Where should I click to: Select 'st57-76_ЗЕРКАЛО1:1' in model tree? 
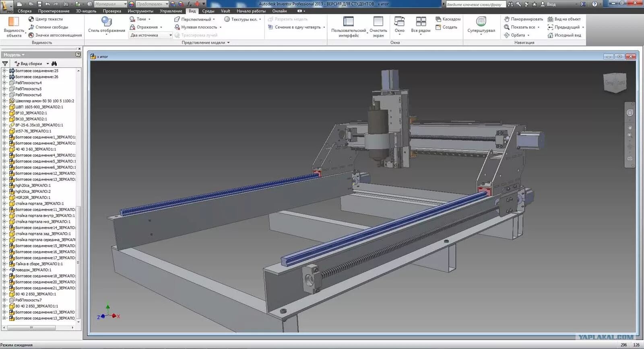point(33,131)
